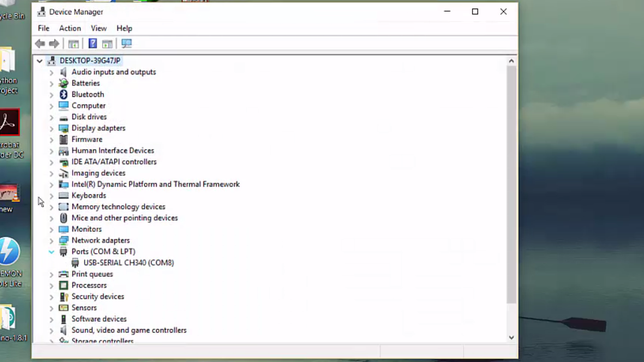Click the scrollbar down arrow
Image resolution: width=644 pixels, height=362 pixels.
[511, 337]
